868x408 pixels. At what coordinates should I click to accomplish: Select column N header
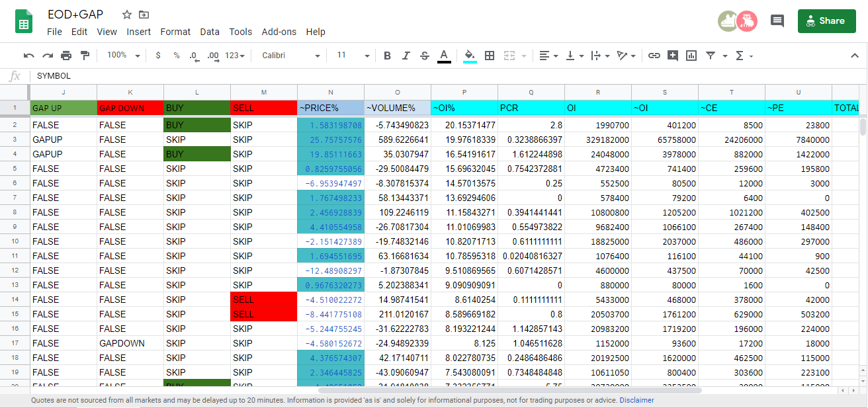point(331,93)
